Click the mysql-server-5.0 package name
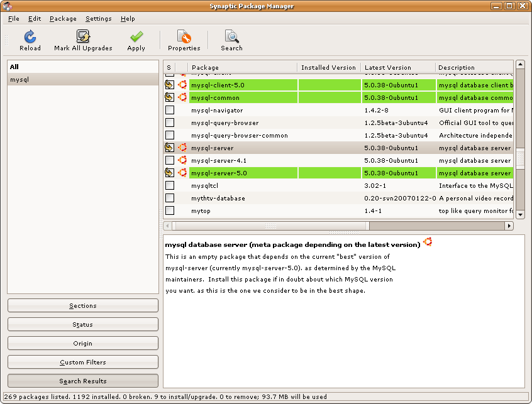Image resolution: width=532 pixels, height=404 pixels. coord(219,173)
